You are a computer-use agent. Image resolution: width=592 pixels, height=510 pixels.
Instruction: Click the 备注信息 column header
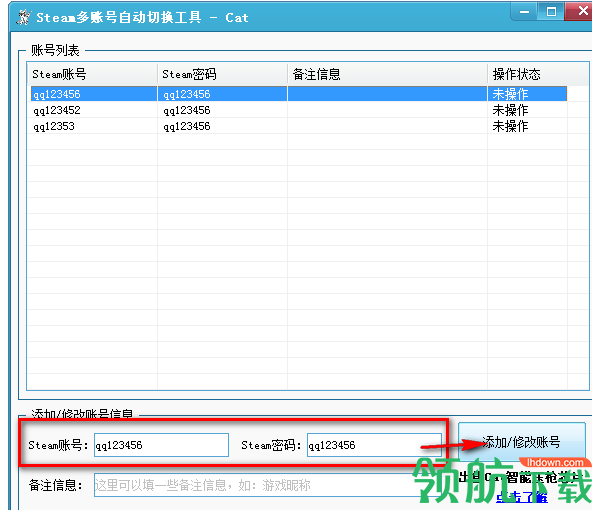click(387, 74)
